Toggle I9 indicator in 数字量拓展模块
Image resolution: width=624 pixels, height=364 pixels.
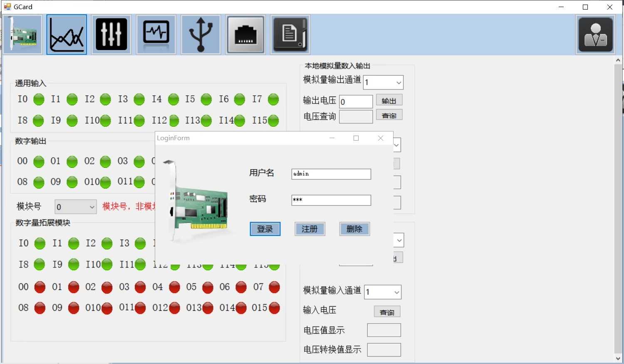[x=74, y=264]
